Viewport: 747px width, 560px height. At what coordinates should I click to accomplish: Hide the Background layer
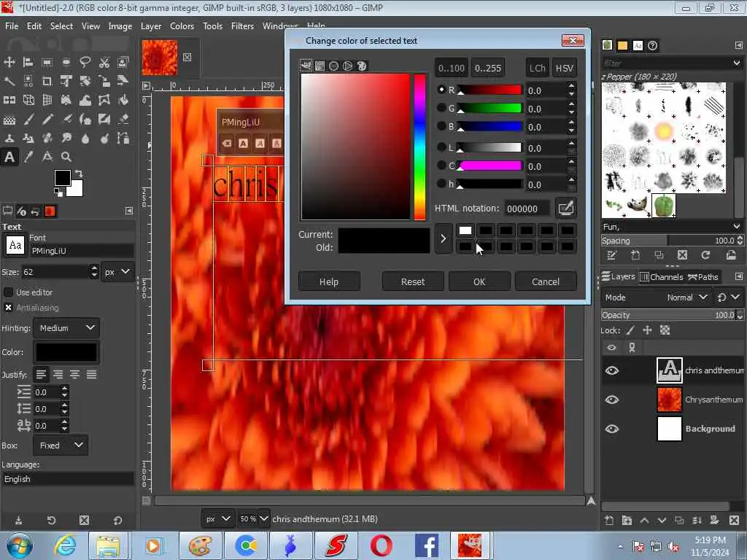coord(612,429)
